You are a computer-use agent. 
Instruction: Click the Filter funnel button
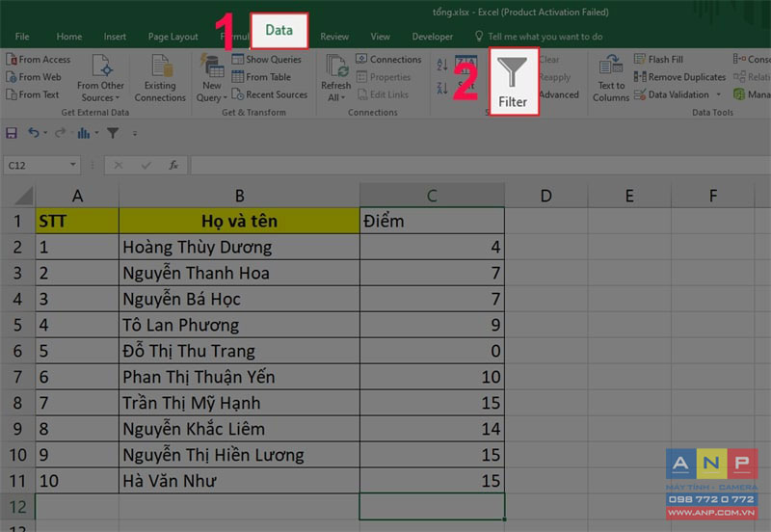pyautogui.click(x=513, y=81)
